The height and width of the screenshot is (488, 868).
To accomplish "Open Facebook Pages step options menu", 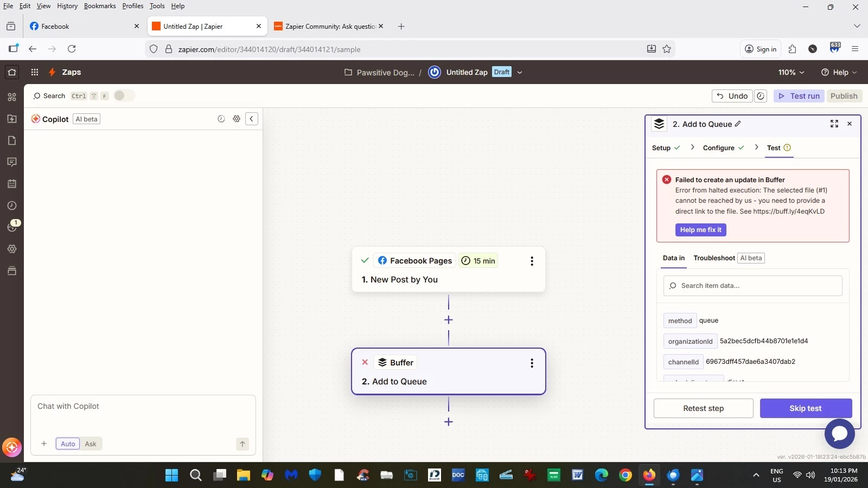I will click(x=532, y=261).
